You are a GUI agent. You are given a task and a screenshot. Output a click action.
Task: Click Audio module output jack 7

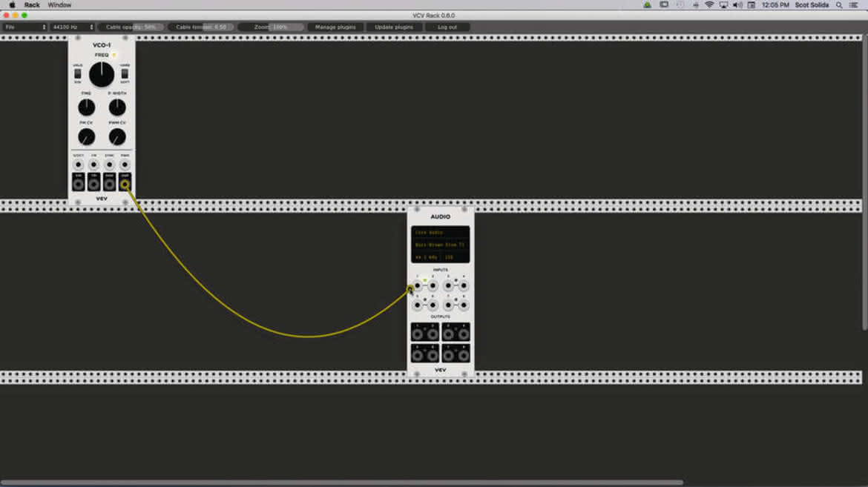(x=449, y=355)
